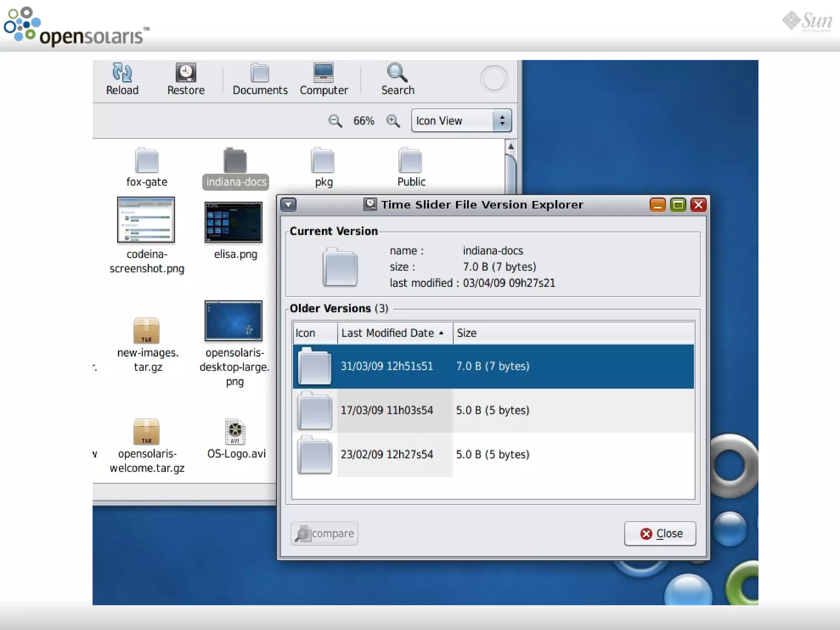Screen dimensions: 840x630
Task: Click the last modified 03/04/09 09h27s21 value
Action: pos(509,283)
